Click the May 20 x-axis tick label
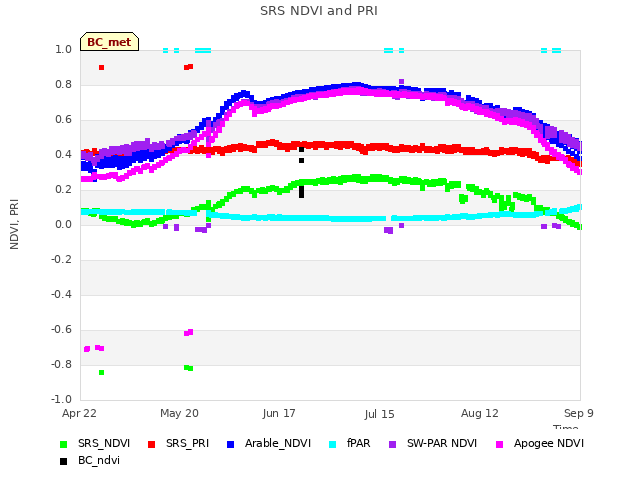The width and height of the screenshot is (640, 480). tap(179, 413)
